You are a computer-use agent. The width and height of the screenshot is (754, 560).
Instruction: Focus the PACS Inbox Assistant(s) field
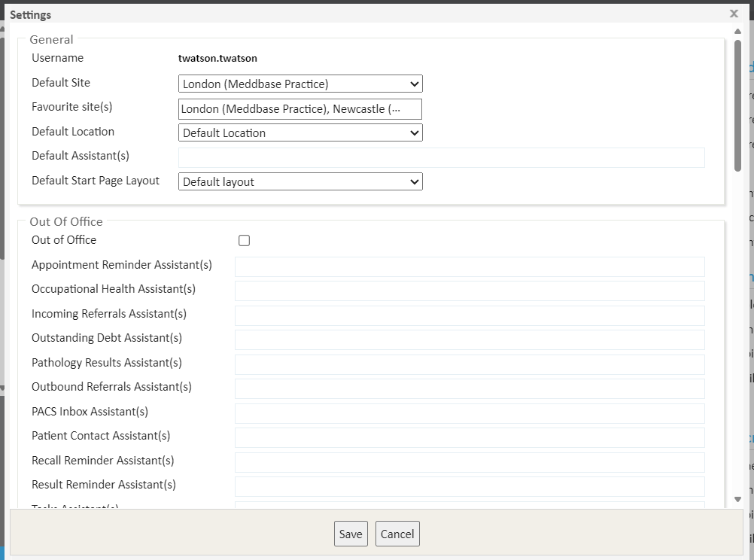click(x=470, y=413)
